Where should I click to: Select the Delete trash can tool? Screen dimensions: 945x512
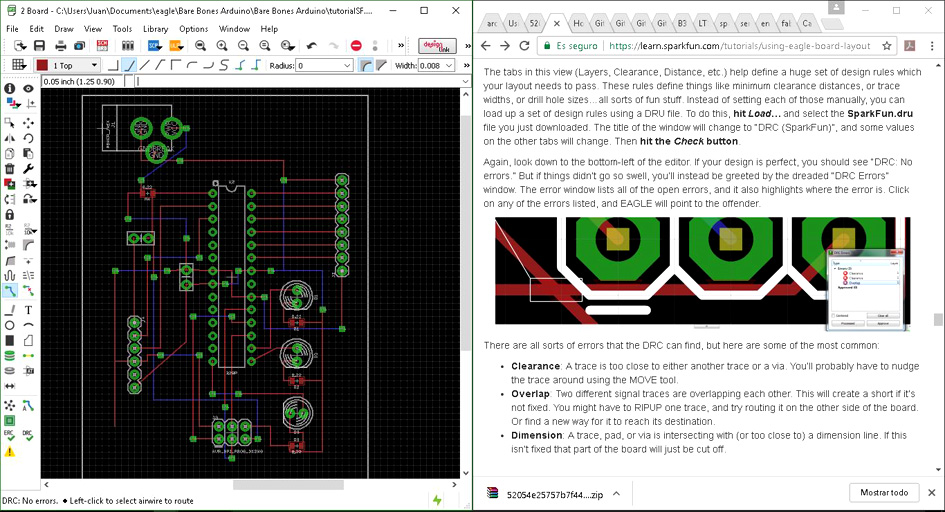(x=10, y=169)
